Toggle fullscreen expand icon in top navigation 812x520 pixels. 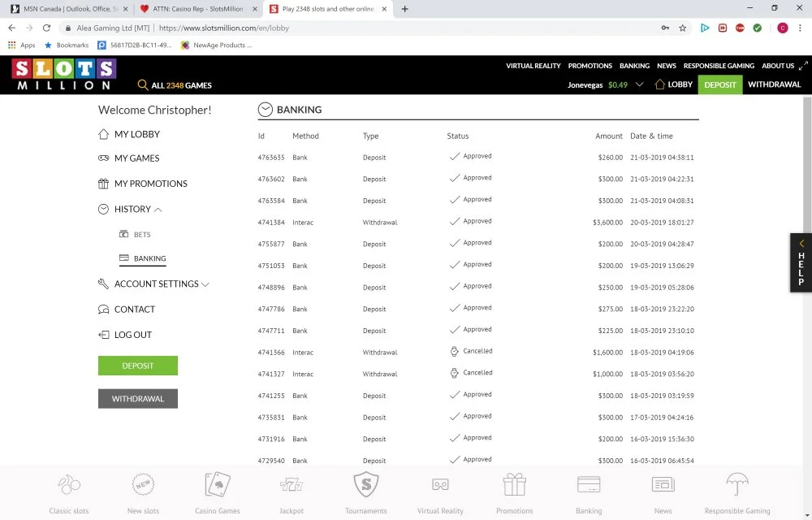(x=803, y=66)
